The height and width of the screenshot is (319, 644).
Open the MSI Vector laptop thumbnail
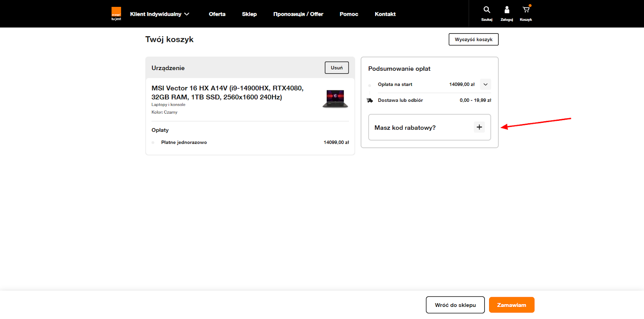click(x=335, y=99)
